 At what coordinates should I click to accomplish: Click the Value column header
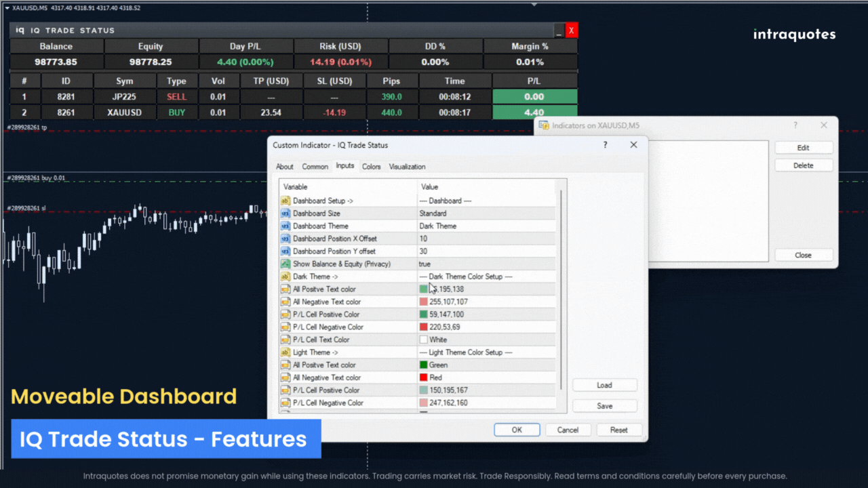click(486, 186)
